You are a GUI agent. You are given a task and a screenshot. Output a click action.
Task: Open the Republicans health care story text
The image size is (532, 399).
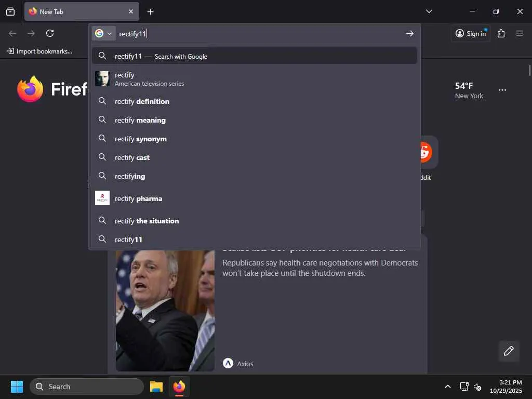coord(320,268)
